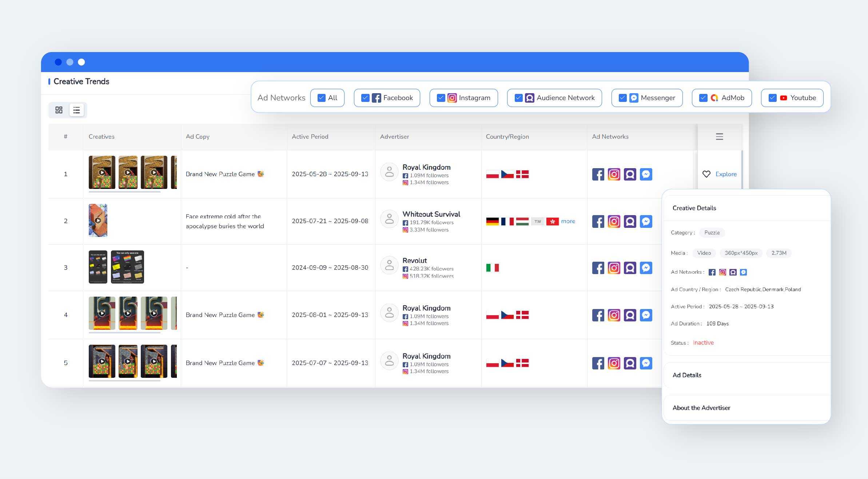Screen dimensions: 868x479
Task: Collapse the Creative Details section
Action: pyautogui.click(x=694, y=208)
